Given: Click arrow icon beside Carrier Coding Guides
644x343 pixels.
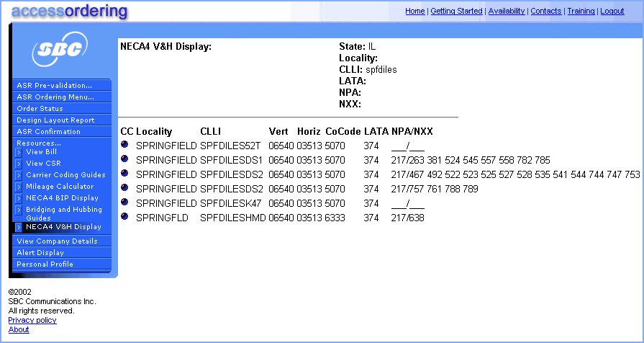Looking at the screenshot, I should (x=19, y=175).
